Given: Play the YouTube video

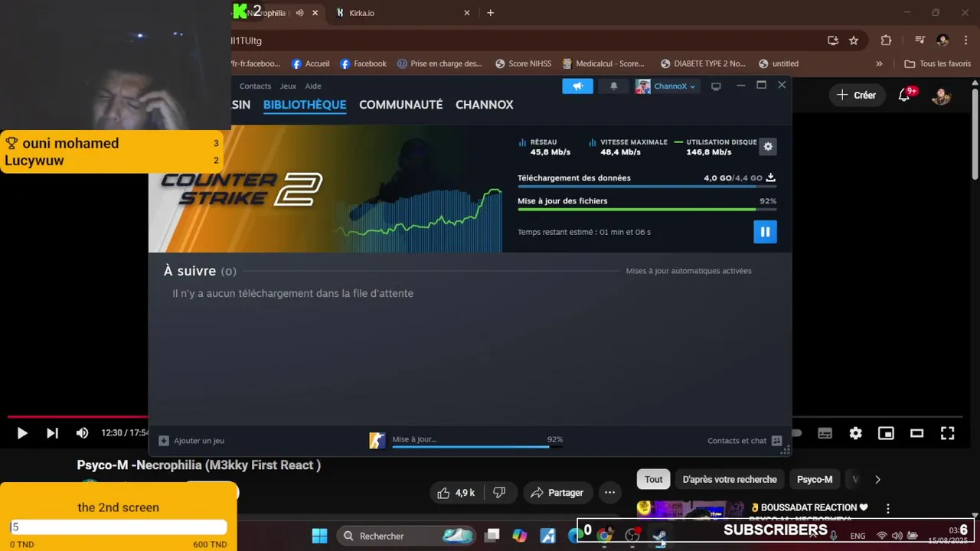Looking at the screenshot, I should 21,433.
